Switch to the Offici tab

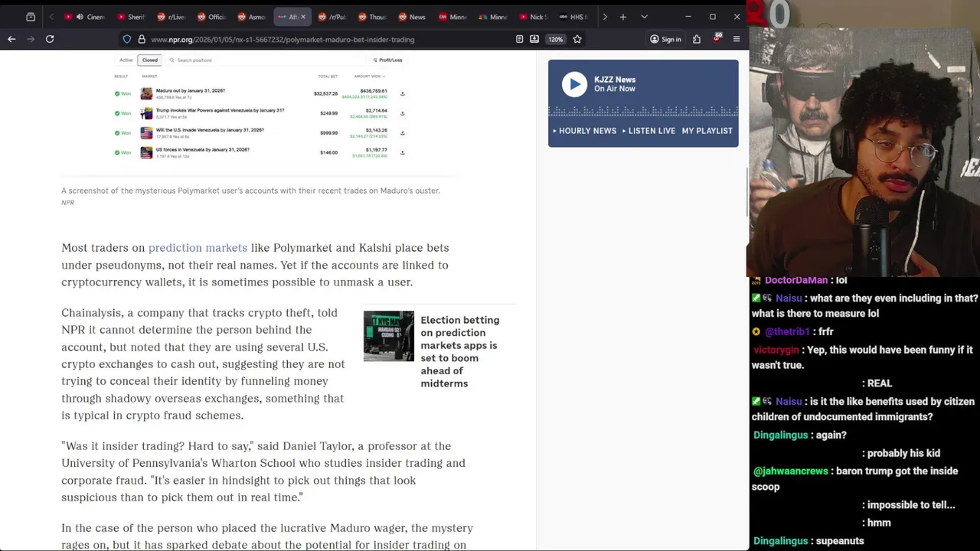tap(212, 17)
